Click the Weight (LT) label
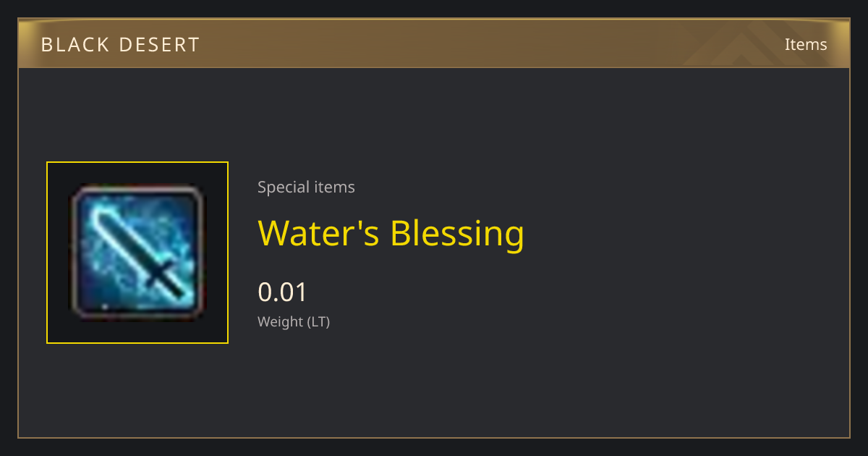This screenshot has height=456, width=868. click(x=294, y=322)
